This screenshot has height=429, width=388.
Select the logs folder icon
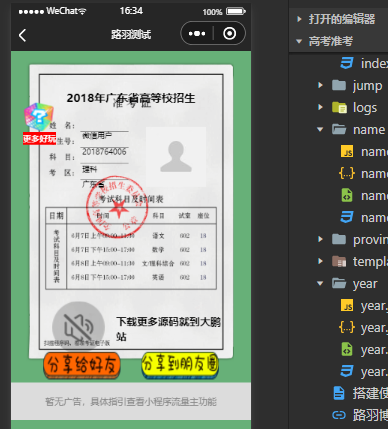click(x=339, y=107)
